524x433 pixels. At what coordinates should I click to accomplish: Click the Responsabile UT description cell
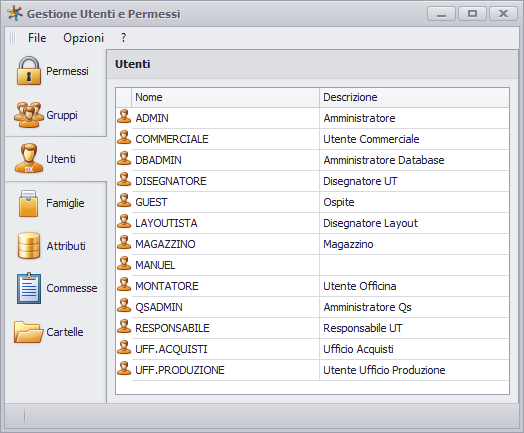point(414,328)
